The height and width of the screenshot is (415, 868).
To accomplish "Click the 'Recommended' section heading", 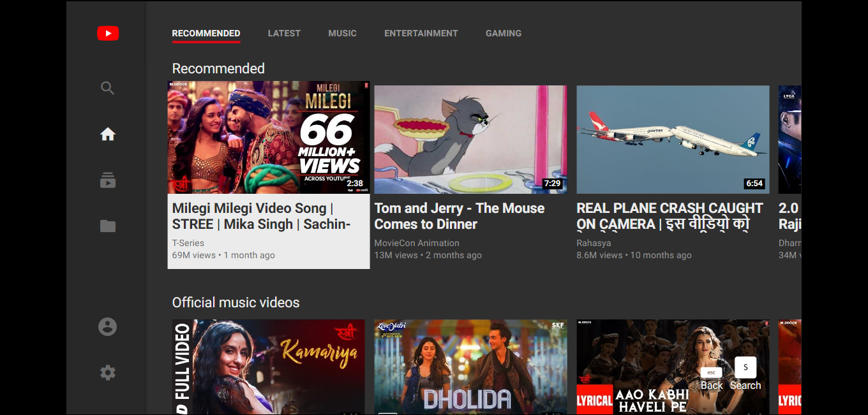I will [x=218, y=68].
